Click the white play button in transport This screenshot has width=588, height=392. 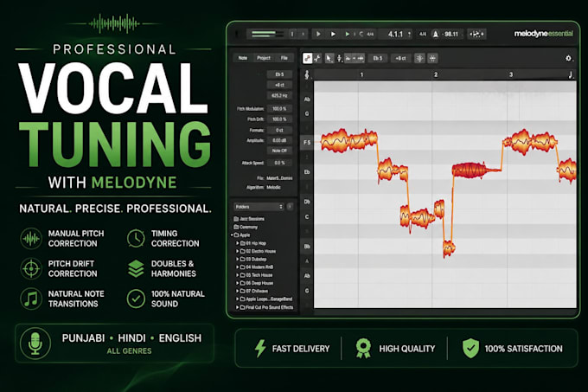point(333,34)
